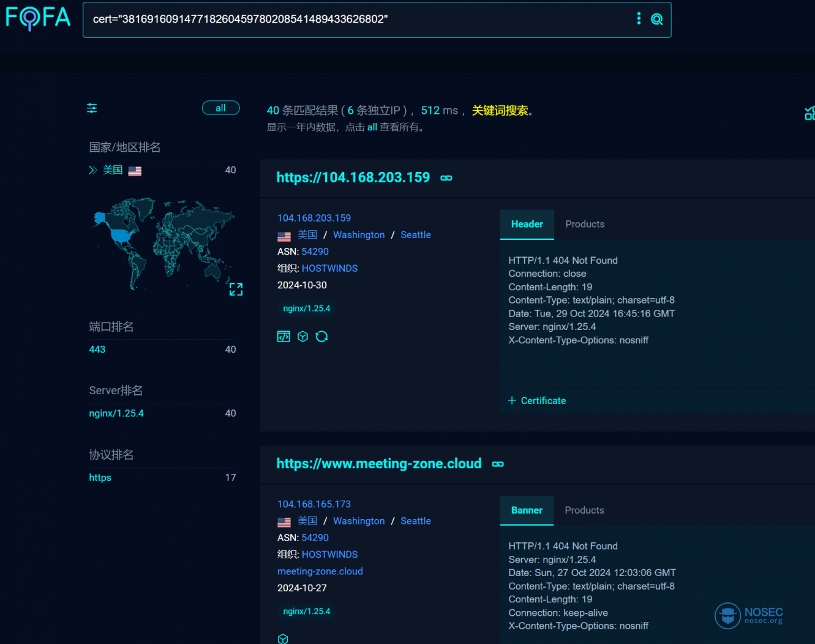Screen dimensions: 815x644
Task: Click the grid view icon at right edge
Action: click(809, 113)
